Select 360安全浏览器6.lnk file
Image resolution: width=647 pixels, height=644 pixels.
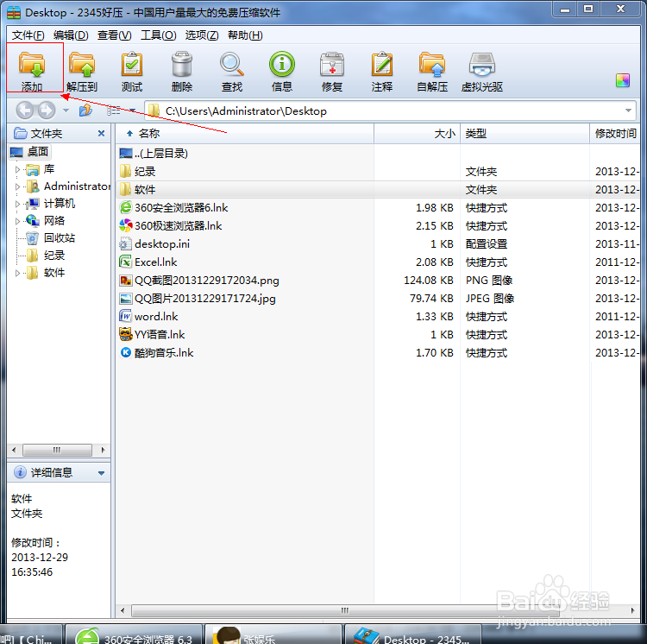pyautogui.click(x=378, y=208)
